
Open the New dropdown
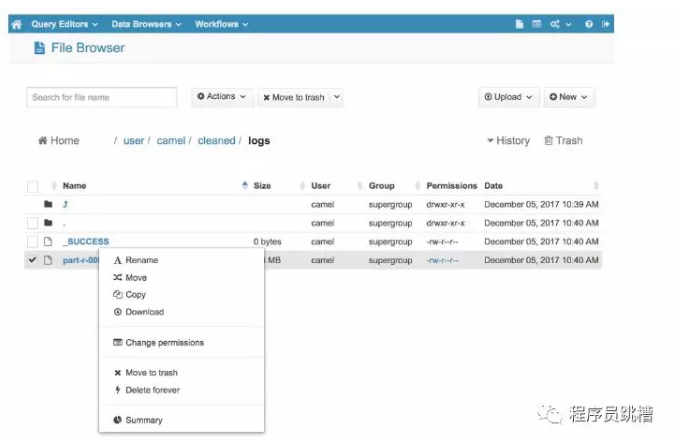pyautogui.click(x=569, y=97)
